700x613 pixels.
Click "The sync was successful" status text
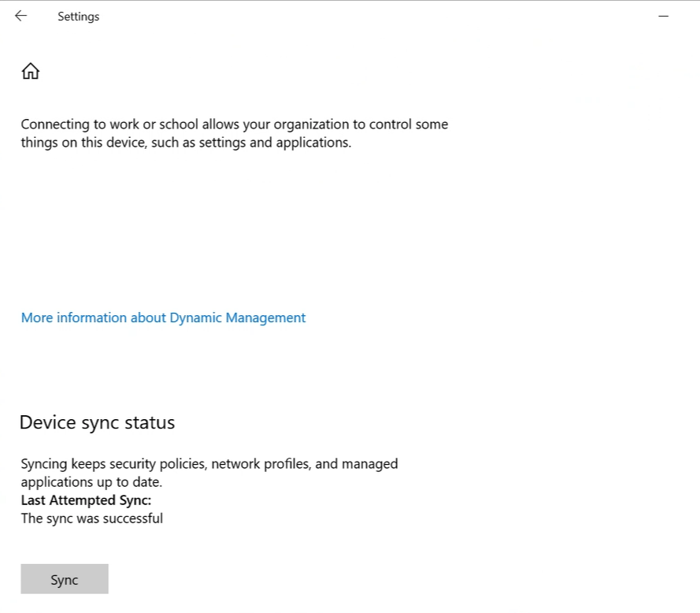pos(91,518)
